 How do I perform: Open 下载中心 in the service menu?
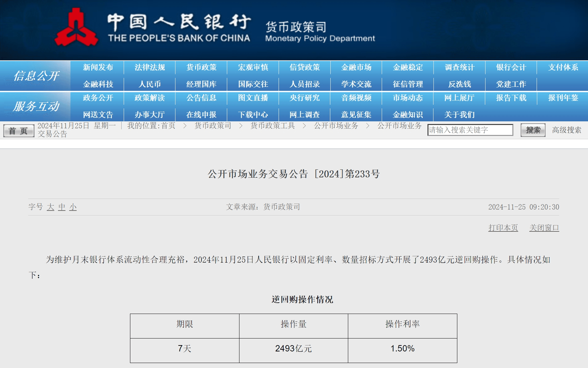click(253, 115)
